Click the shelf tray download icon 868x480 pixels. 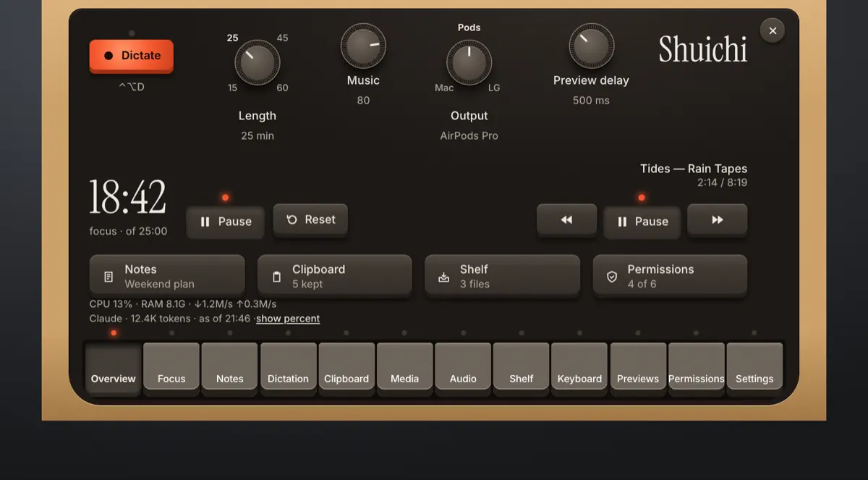coord(444,277)
